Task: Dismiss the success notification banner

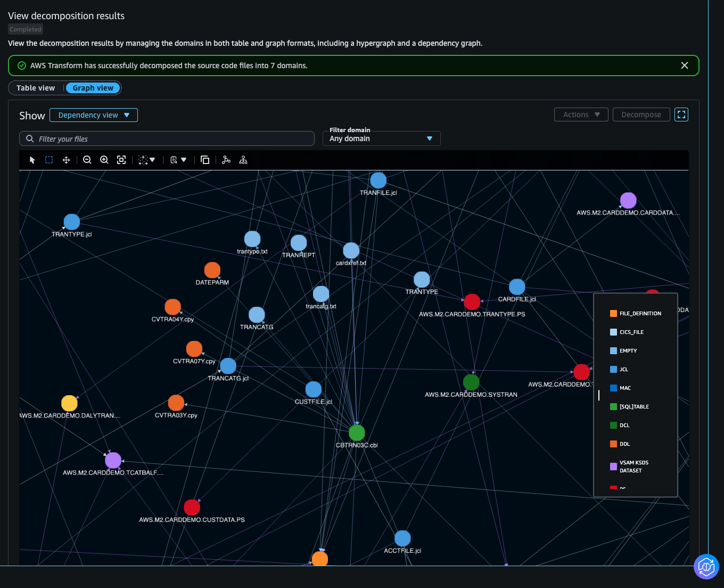Action: (x=685, y=66)
